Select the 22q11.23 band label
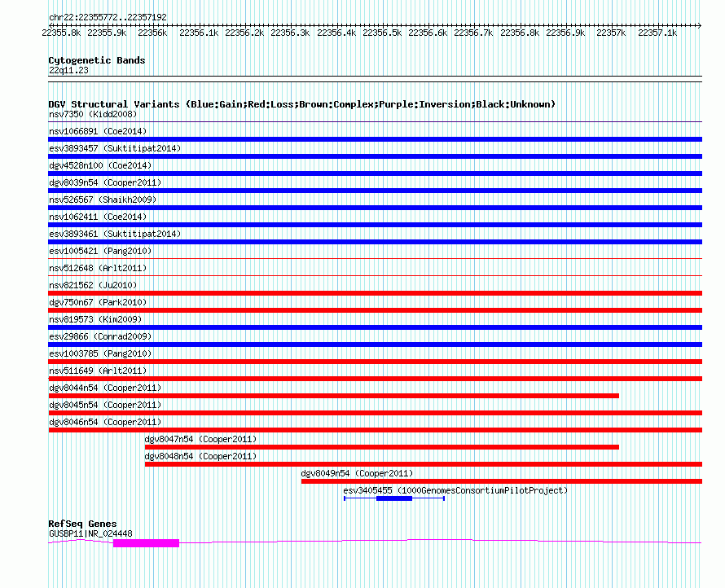Screen dimensions: 725x588 [x=68, y=70]
